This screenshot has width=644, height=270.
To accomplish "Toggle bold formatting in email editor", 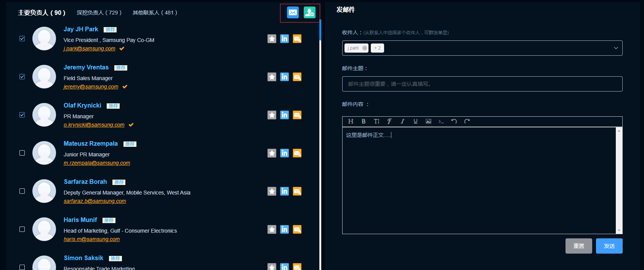I will pyautogui.click(x=364, y=121).
